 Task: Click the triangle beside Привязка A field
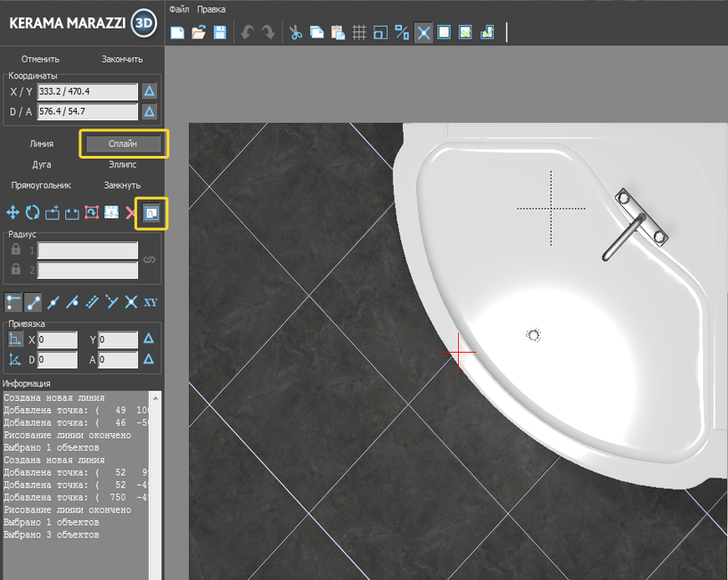pos(149,359)
